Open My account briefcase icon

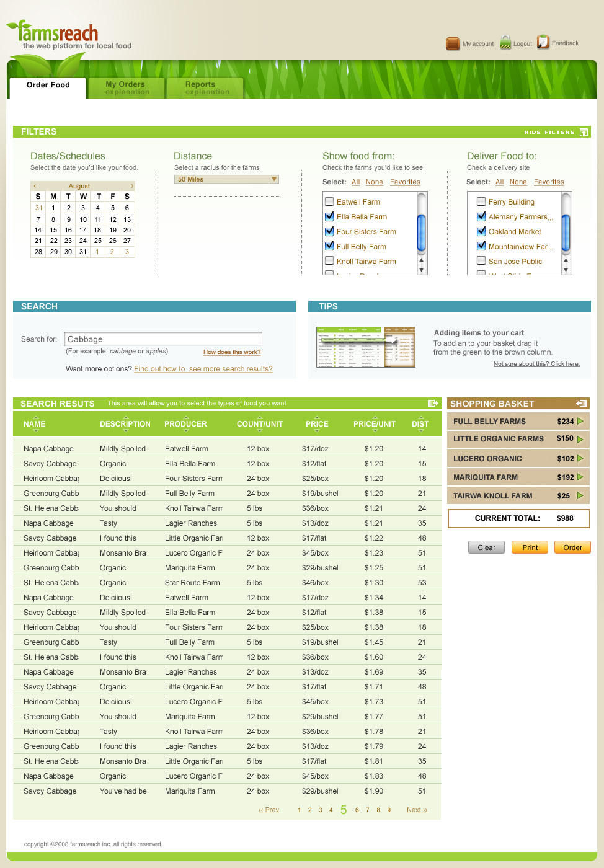click(453, 43)
